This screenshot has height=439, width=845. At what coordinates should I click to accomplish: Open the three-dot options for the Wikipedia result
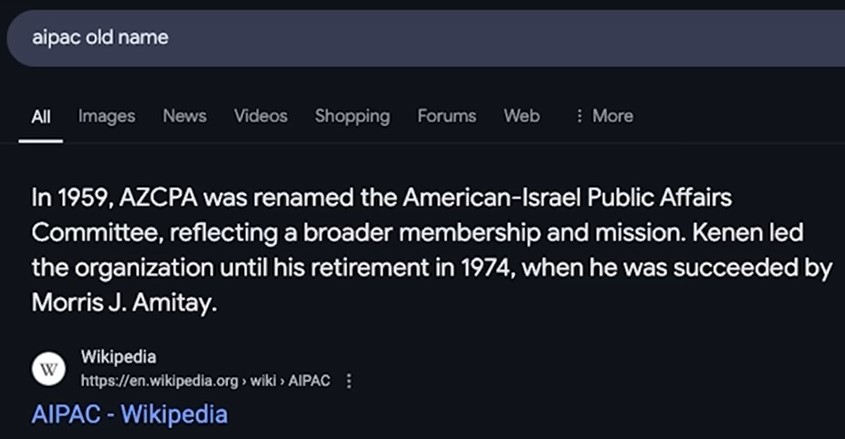click(349, 381)
